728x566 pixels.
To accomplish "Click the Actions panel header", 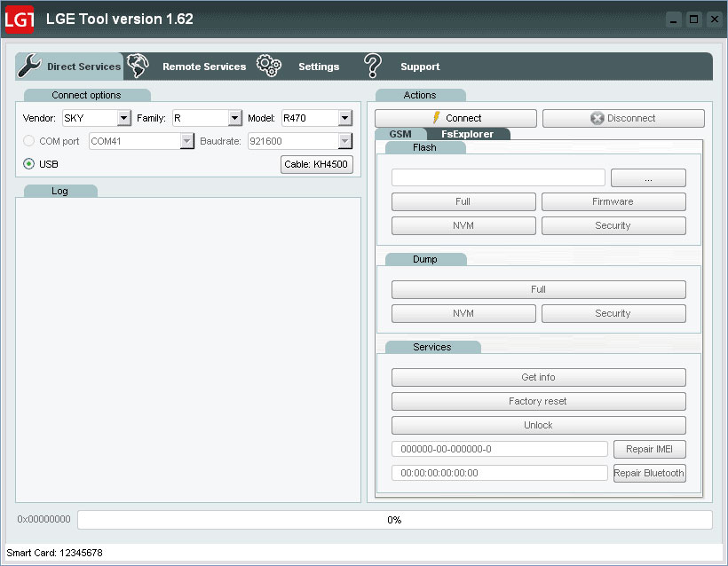I will [x=420, y=95].
